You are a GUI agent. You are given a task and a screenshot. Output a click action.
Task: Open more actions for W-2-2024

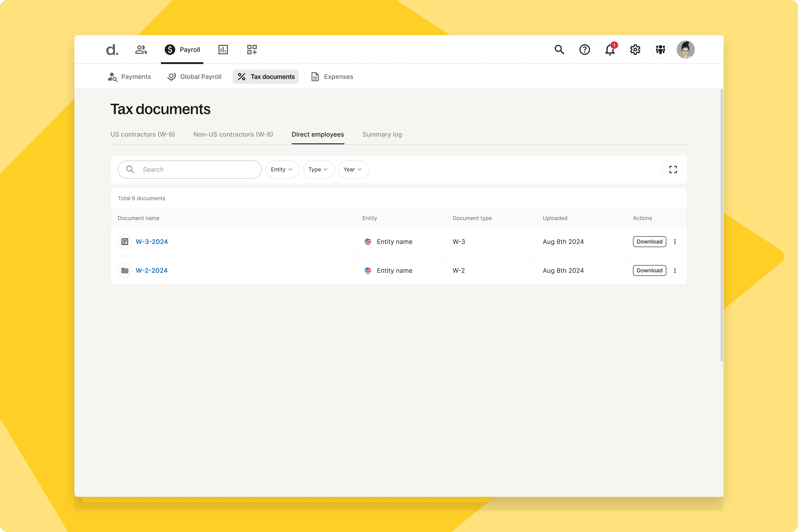675,270
